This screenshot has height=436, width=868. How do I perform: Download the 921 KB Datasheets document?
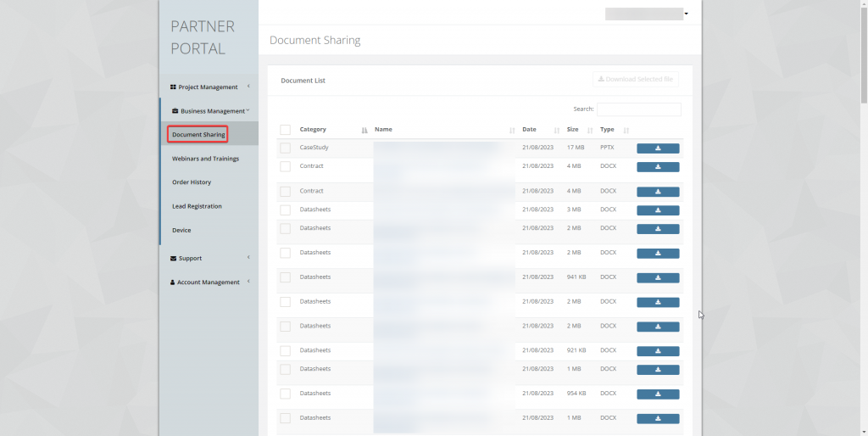(658, 351)
